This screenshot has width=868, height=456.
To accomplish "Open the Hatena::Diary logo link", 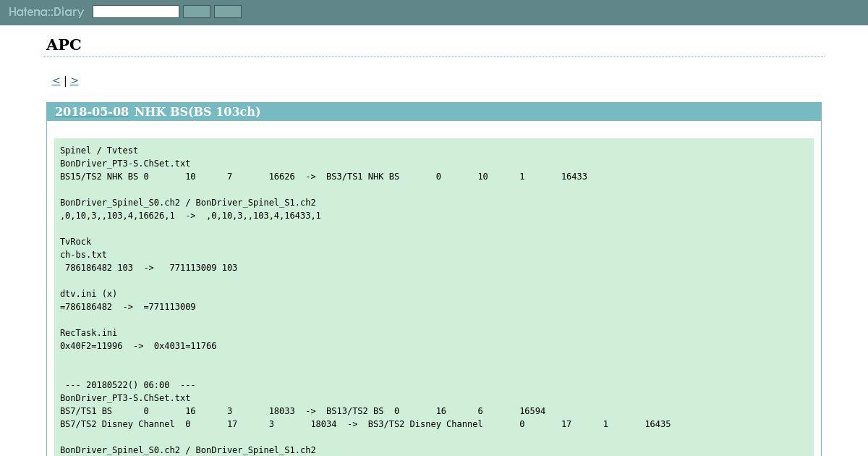I will pos(46,12).
